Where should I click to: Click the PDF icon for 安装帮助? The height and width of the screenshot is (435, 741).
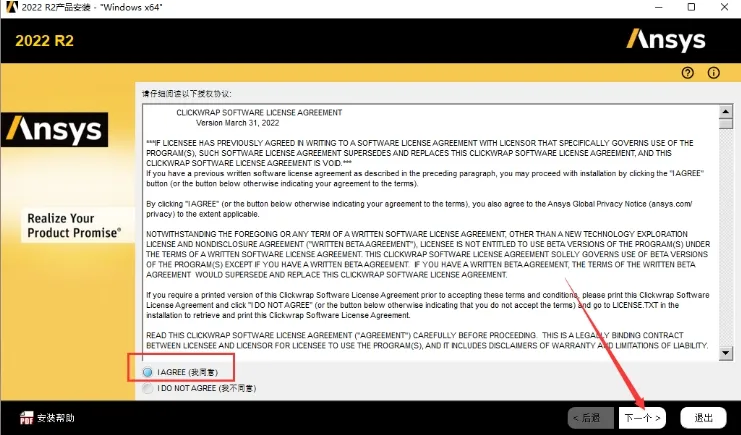coord(26,418)
